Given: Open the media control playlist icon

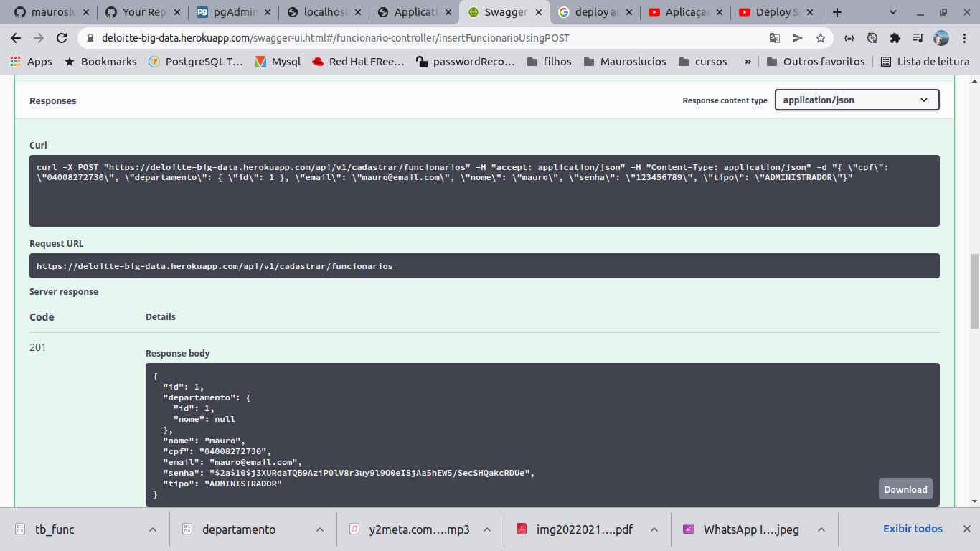Looking at the screenshot, I should 918,38.
